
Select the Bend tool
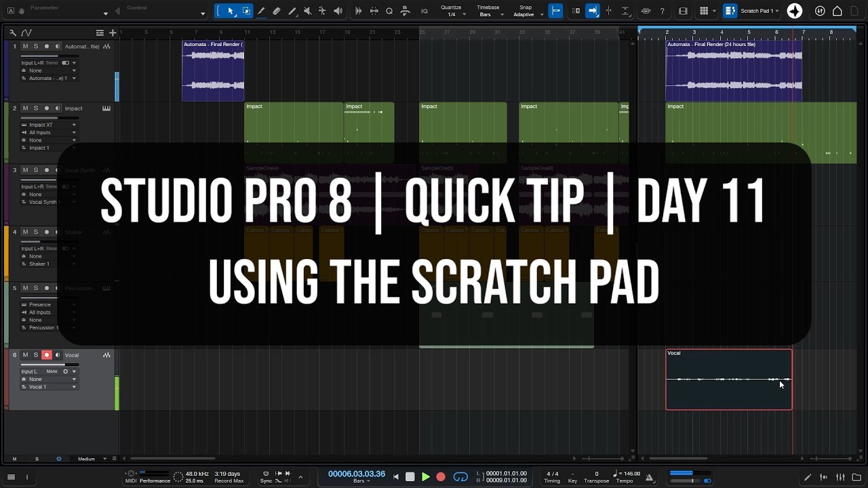point(322,11)
